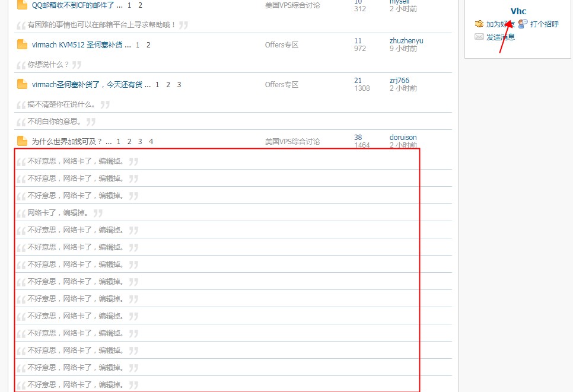Open thread QQ邮箱收不到CF的邮件了
573x392 pixels.
[x=73, y=5]
